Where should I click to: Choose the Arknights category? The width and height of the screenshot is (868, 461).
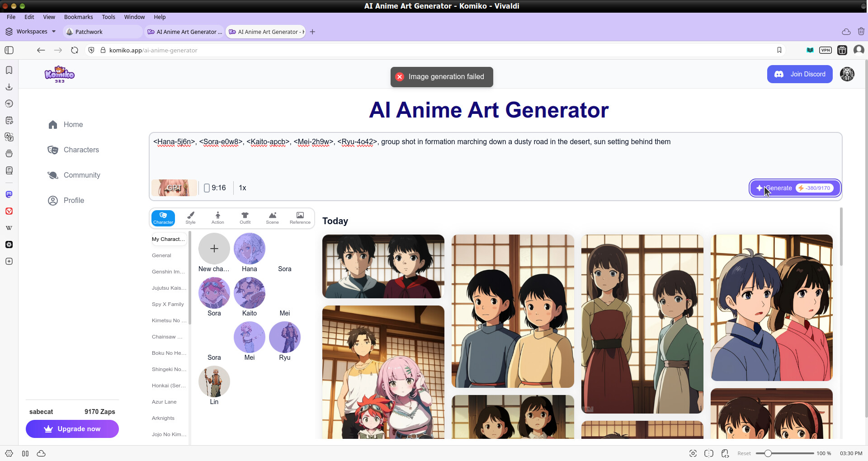point(163,418)
